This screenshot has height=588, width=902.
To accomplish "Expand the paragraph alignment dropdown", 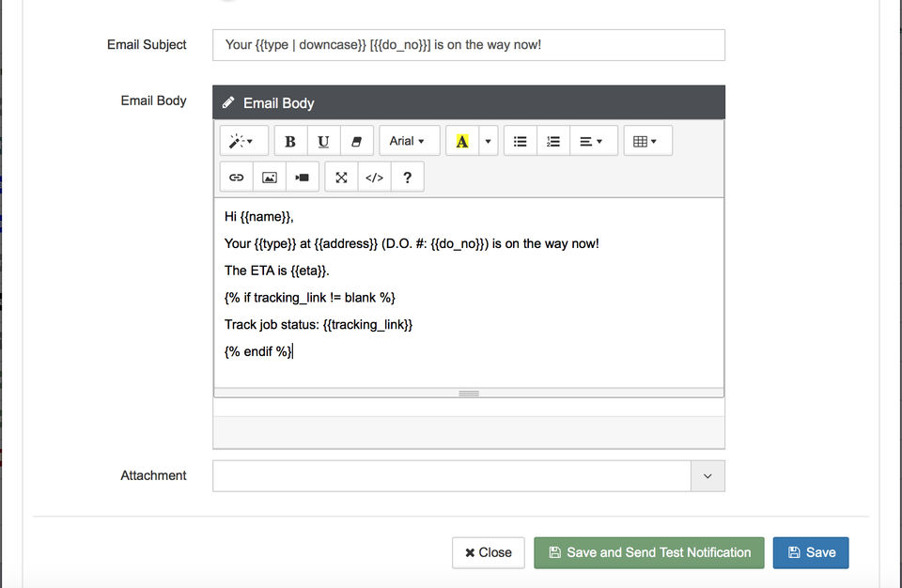I will [x=592, y=141].
